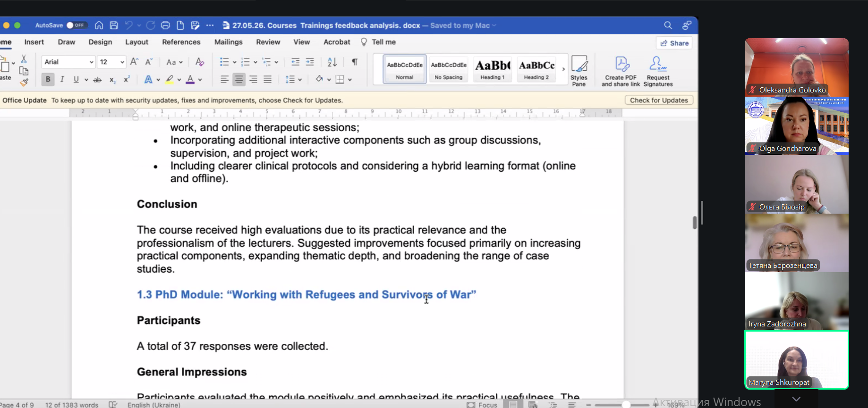The width and height of the screenshot is (868, 408).
Task: Toggle Underline formatting
Action: pos(76,80)
